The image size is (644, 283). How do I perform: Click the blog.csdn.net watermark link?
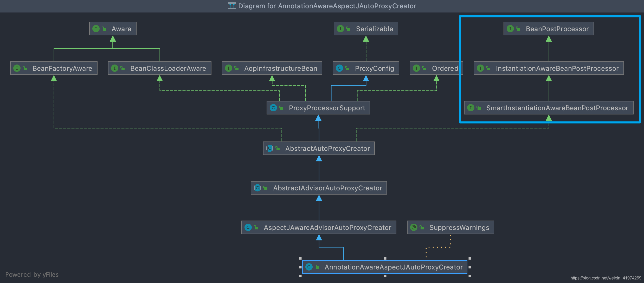606,278
